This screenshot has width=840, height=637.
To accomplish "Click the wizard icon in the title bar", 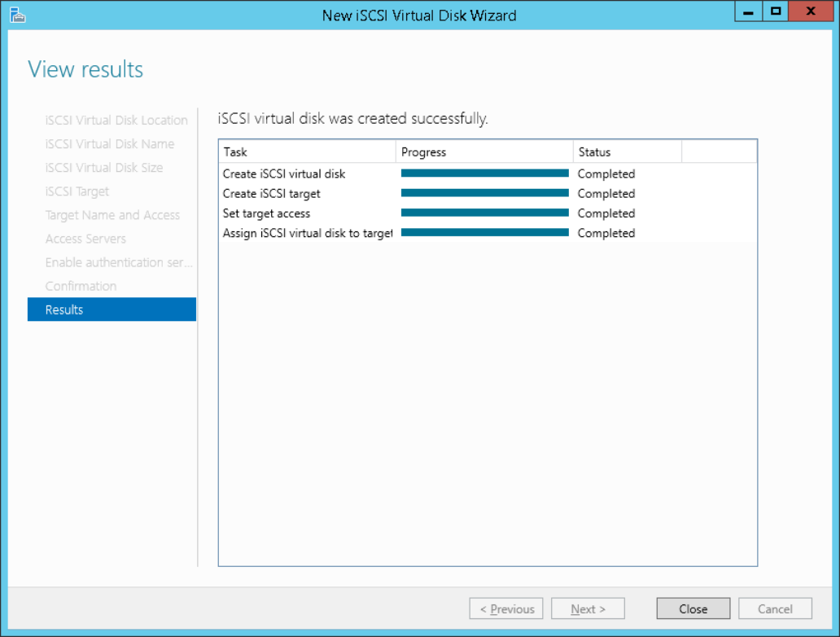I will pos(17,14).
